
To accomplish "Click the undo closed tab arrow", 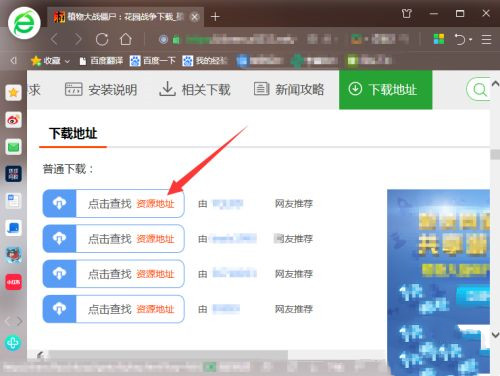I will point(460,39).
